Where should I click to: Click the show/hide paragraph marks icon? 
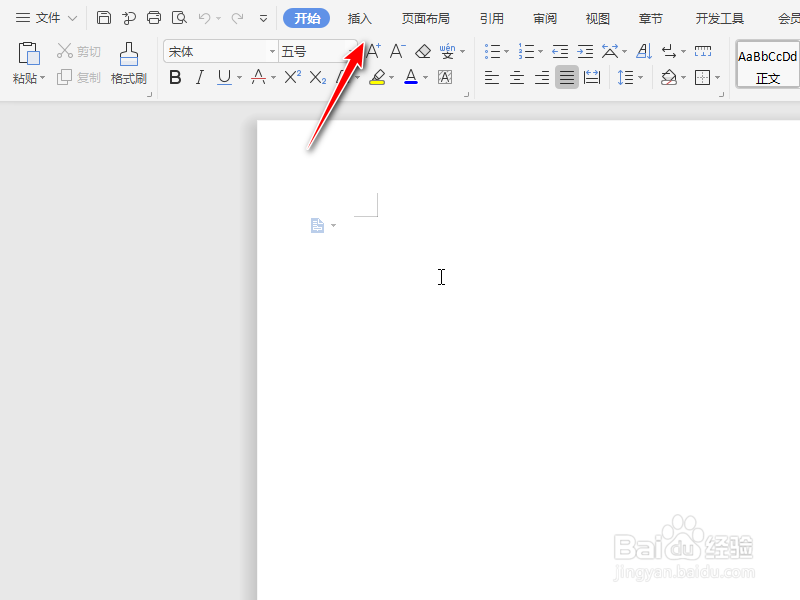tap(669, 51)
